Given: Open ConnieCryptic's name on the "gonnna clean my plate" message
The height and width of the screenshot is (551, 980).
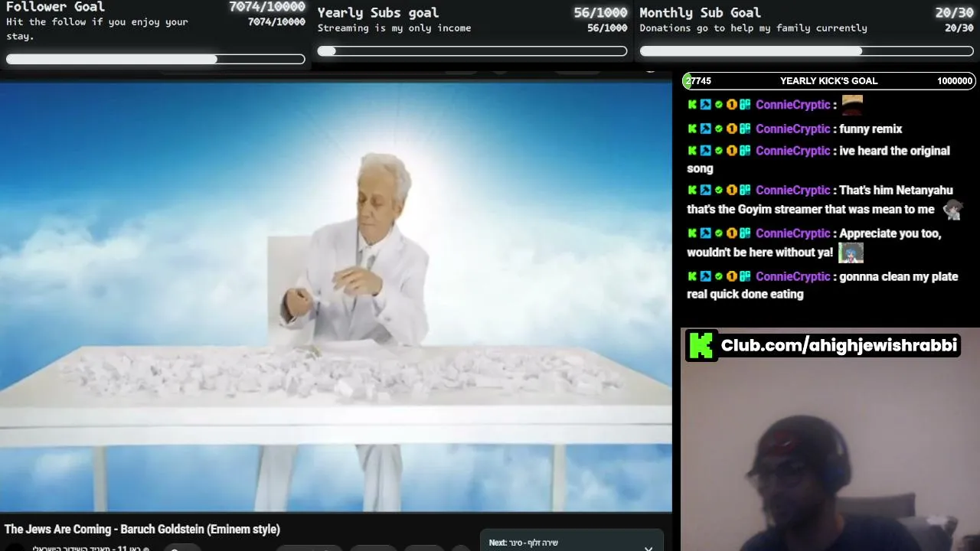Looking at the screenshot, I should (x=792, y=276).
